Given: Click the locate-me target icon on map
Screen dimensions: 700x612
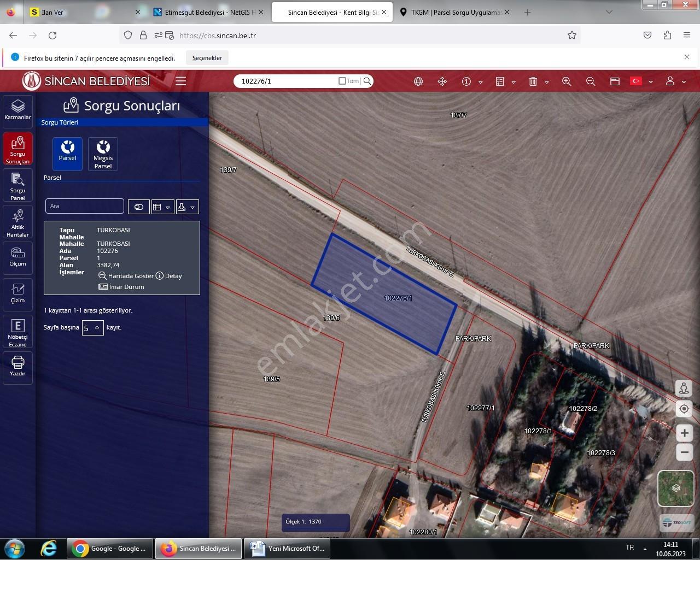Looking at the screenshot, I should point(684,409).
